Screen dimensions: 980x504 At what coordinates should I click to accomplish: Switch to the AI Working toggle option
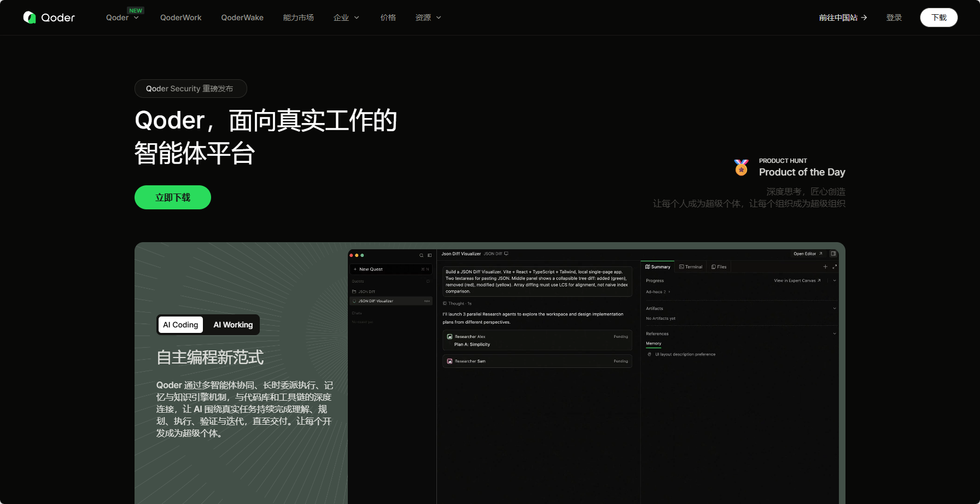tap(233, 325)
